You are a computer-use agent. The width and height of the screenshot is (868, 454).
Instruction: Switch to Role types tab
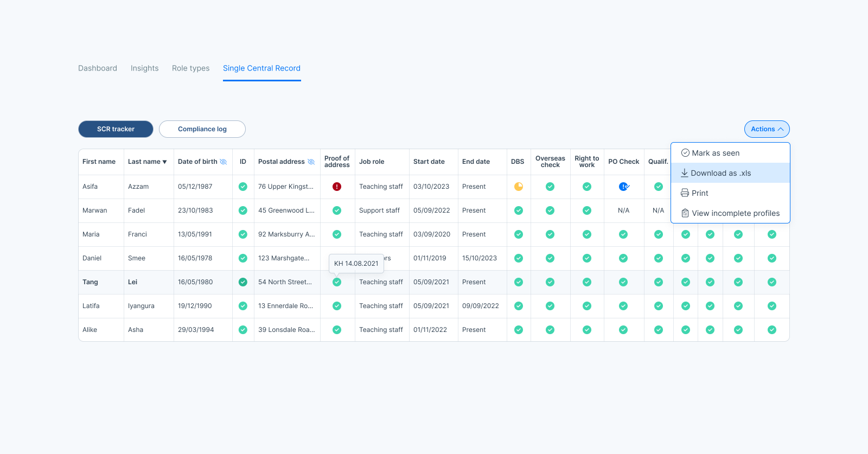[190, 68]
